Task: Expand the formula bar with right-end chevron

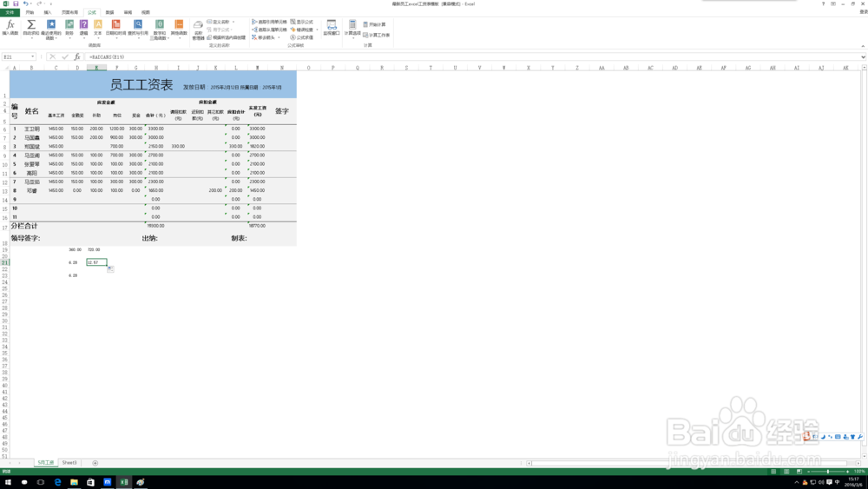Action: [863, 56]
